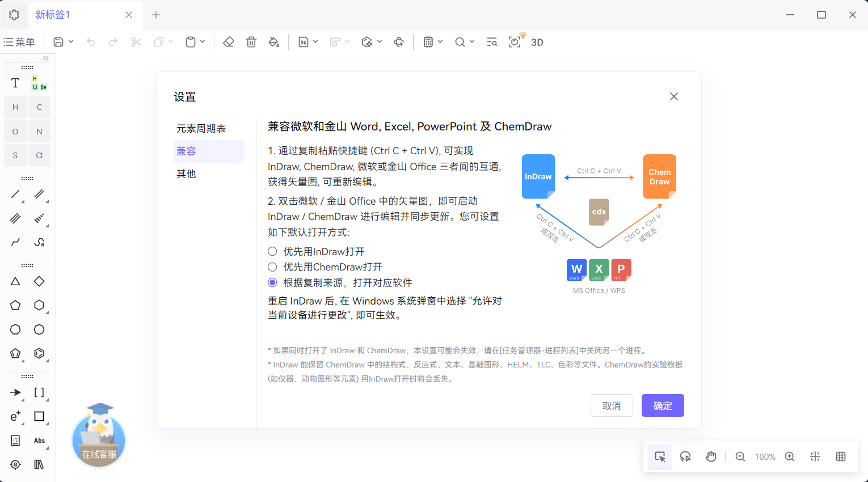Click the paint bucket fill icon
Viewport: 868px width, 482px height.
tap(274, 42)
